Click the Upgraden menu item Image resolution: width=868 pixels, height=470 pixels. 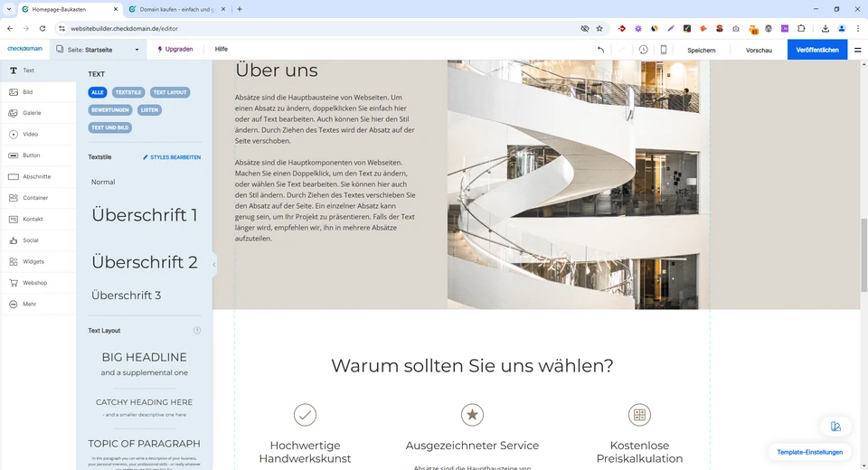175,50
